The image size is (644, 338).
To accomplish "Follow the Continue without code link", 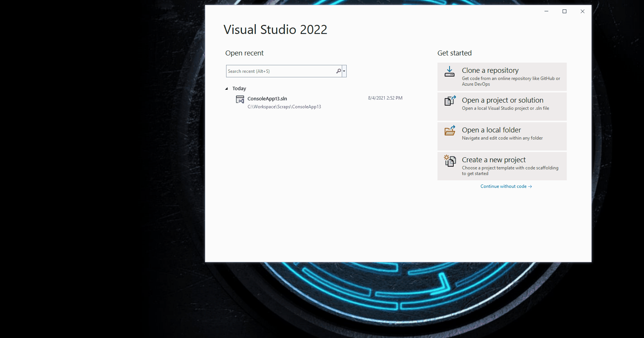I will pos(506,186).
